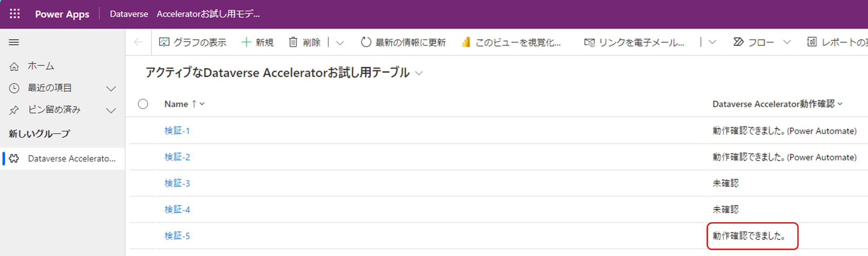Viewport: 868px width, 256px height.
Task: Open the 検証-5 record link
Action: point(177,236)
